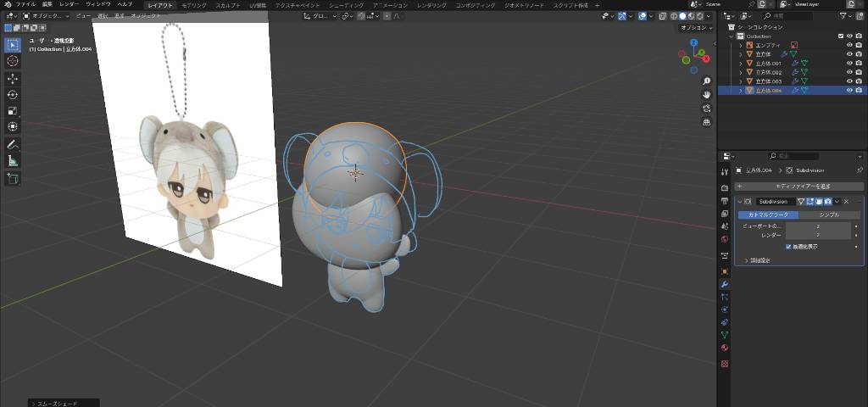The width and height of the screenshot is (868, 407).
Task: Select the Rotate tool in the left toolbar
Action: coord(13,94)
